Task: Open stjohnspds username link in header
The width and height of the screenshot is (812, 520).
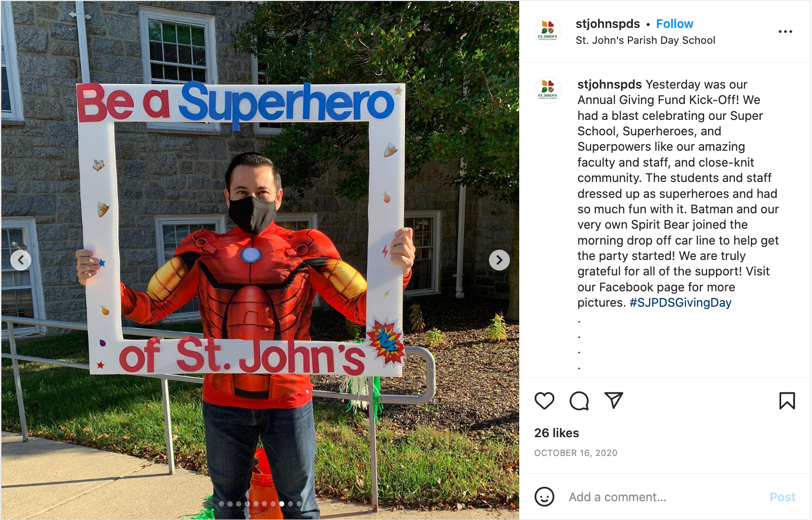Action: pos(607,24)
